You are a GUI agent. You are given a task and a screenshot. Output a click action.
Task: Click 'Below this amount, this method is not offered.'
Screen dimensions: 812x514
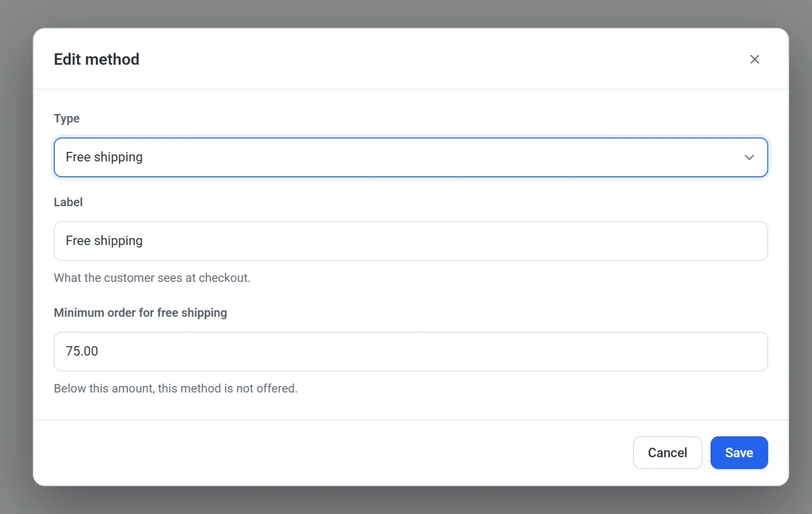pyautogui.click(x=176, y=389)
